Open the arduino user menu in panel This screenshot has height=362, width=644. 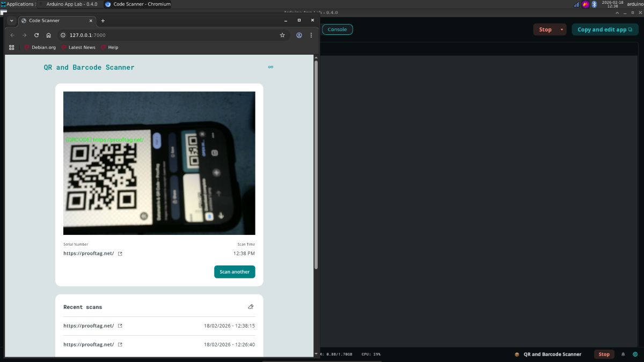[x=634, y=4]
